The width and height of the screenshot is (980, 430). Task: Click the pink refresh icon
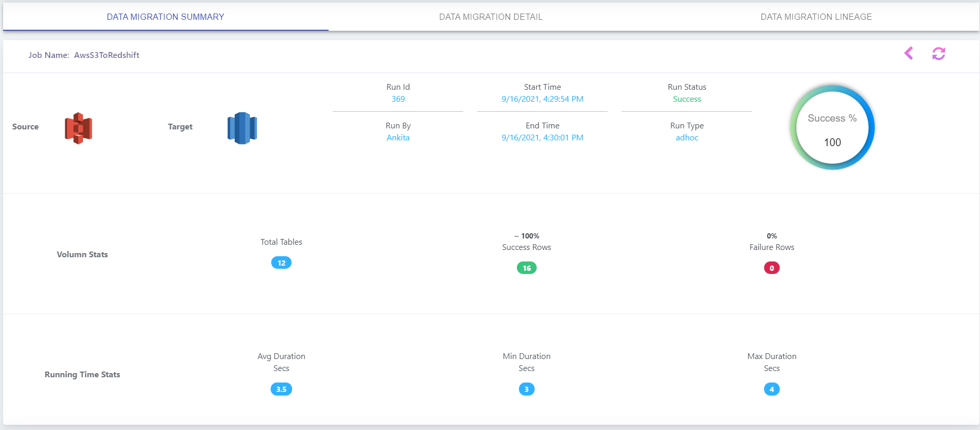tap(939, 53)
